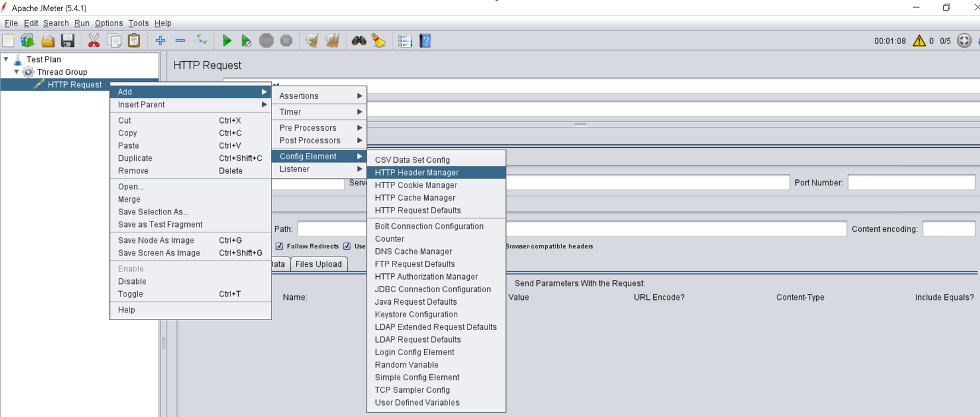980x417 pixels.
Task: Select User Defined Variables
Action: 437,402
